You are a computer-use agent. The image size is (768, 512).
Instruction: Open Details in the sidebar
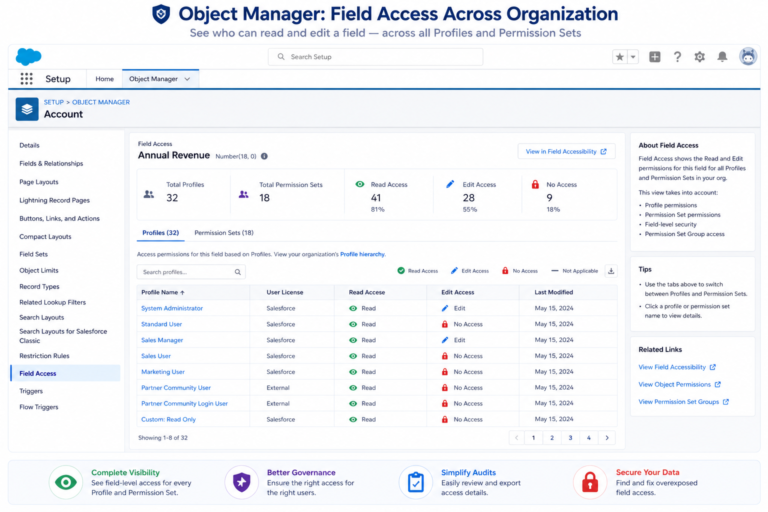[x=29, y=146]
